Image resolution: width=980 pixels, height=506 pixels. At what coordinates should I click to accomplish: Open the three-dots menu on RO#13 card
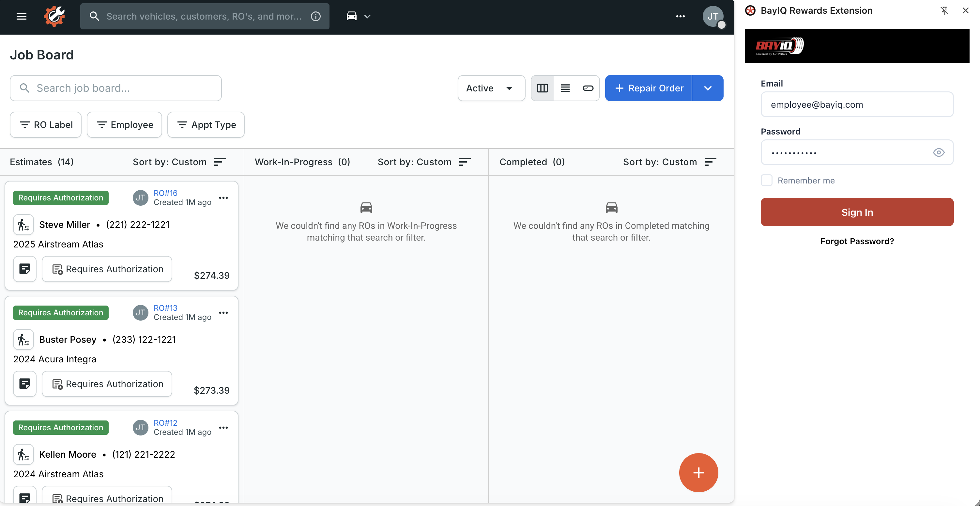[x=223, y=313]
